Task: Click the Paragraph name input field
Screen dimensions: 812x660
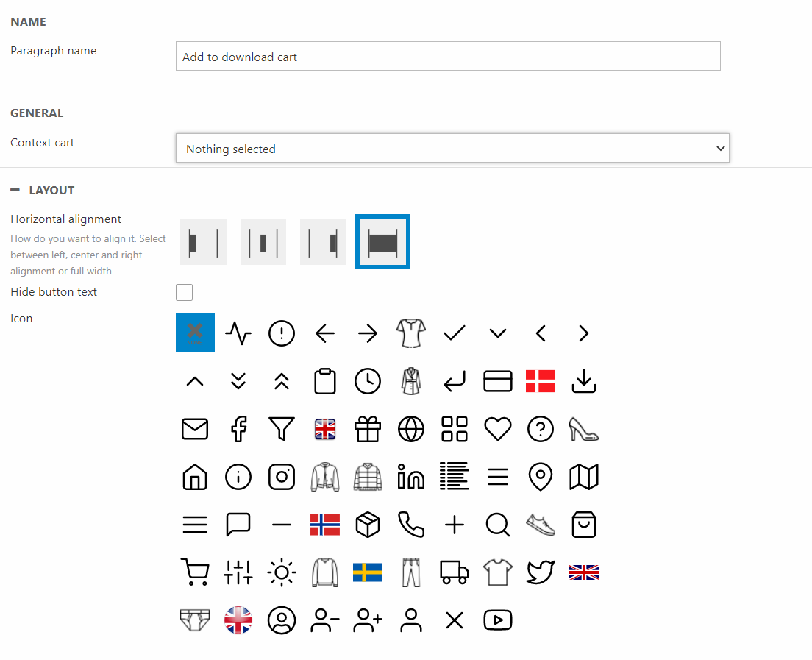Action: (448, 56)
